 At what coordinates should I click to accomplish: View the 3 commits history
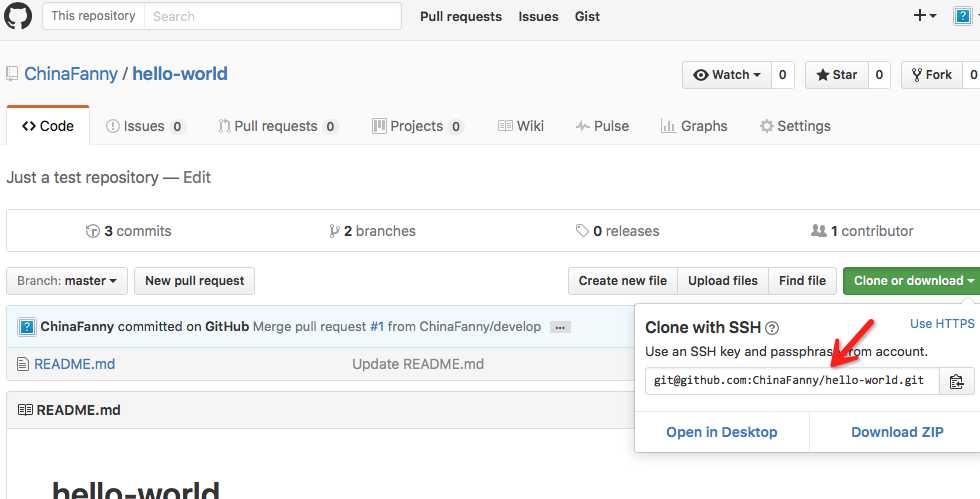(128, 231)
